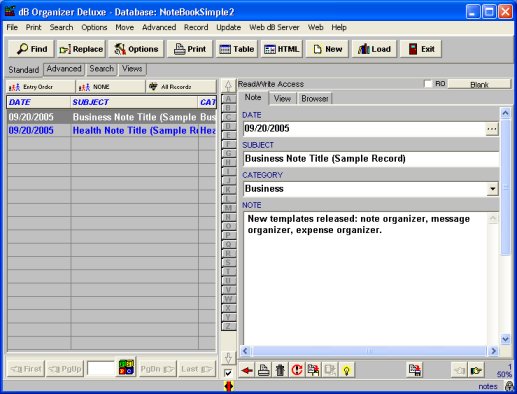Click the yellow lightbulb tip icon
This screenshot has width=517, height=394.
point(347,370)
